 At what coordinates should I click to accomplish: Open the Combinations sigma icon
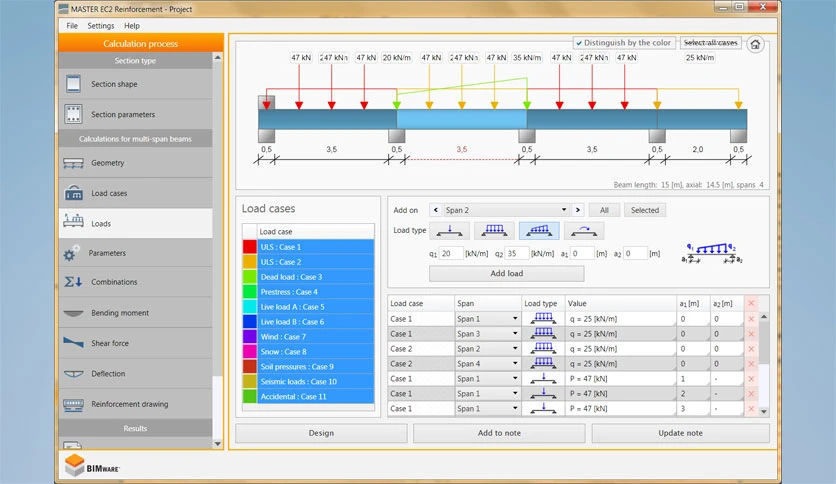(x=73, y=281)
